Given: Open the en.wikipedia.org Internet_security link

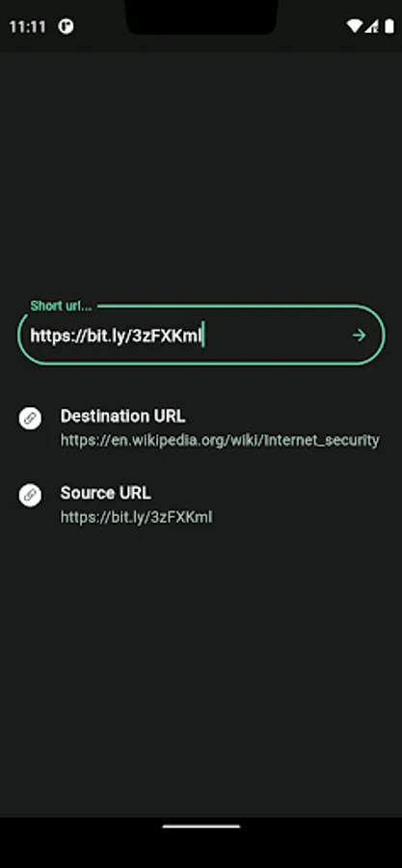Looking at the screenshot, I should (220, 441).
